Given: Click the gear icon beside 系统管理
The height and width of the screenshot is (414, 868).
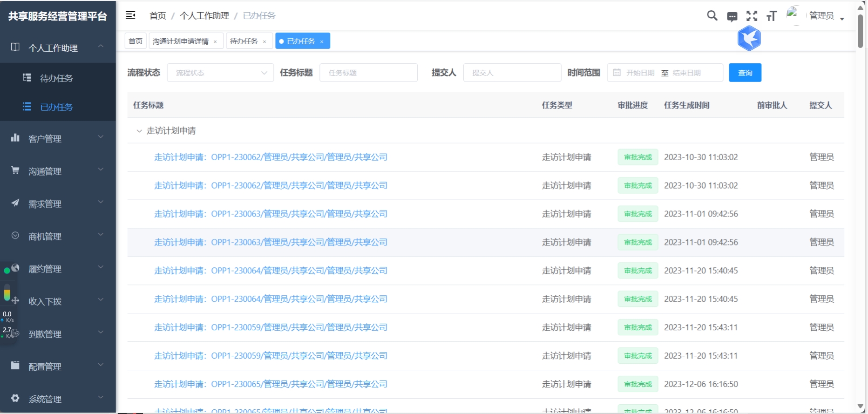Looking at the screenshot, I should pyautogui.click(x=15, y=398).
